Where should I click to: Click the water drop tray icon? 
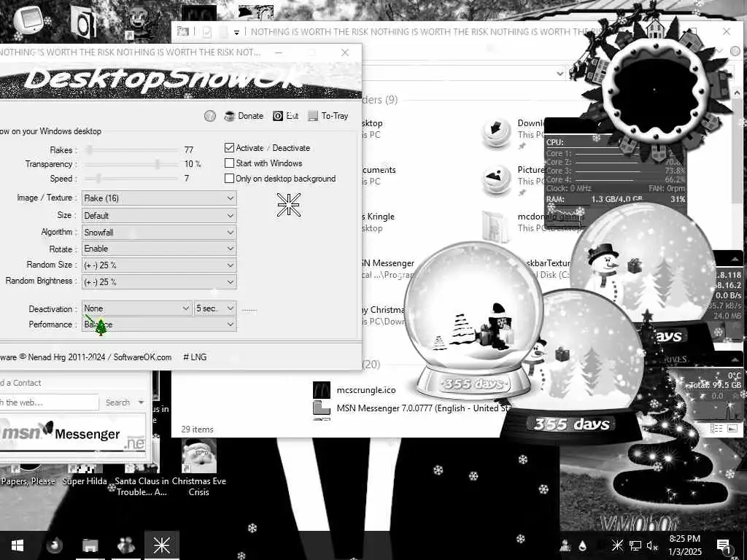pos(583,545)
